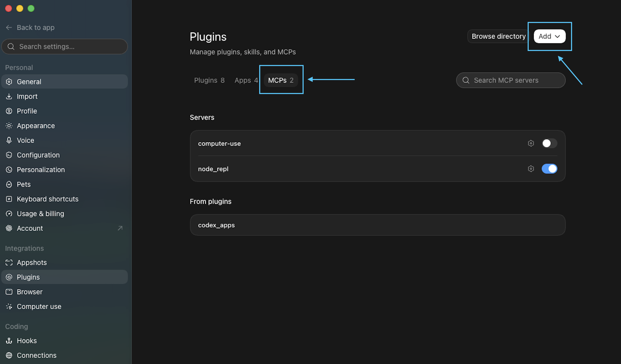Open Configuration settings

[x=64, y=155]
